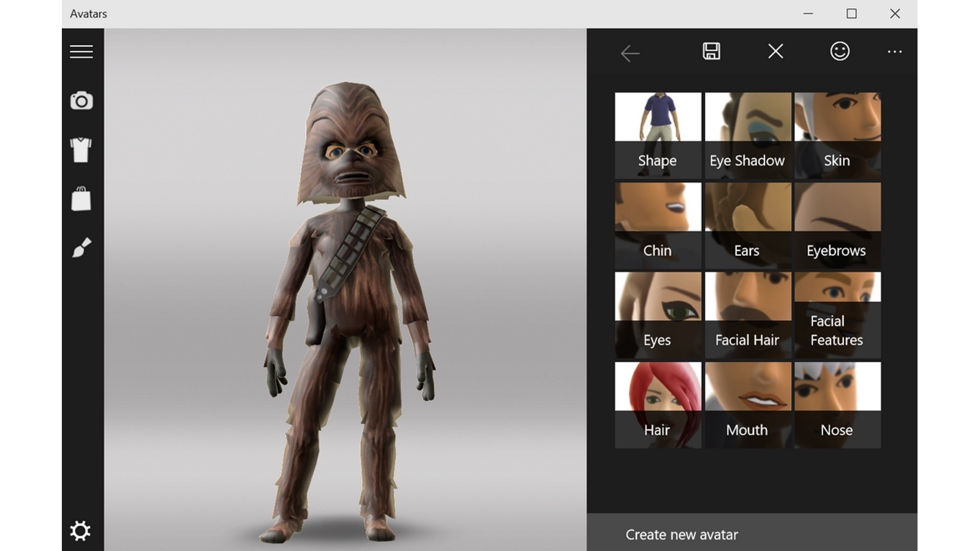Select the Nose customization tile
This screenshot has width=980, height=551.
point(837,404)
